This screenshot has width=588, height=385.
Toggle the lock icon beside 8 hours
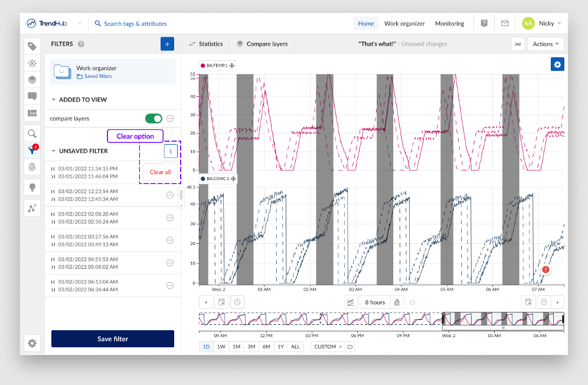coord(397,302)
